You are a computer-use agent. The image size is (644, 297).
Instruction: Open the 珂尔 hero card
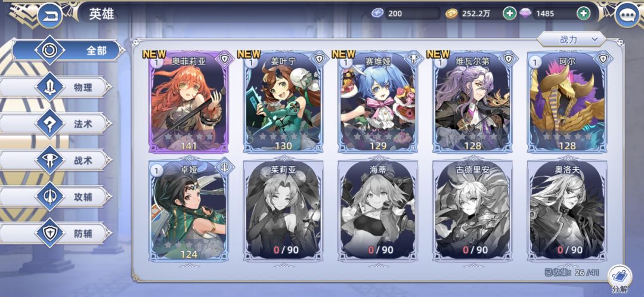(x=567, y=102)
